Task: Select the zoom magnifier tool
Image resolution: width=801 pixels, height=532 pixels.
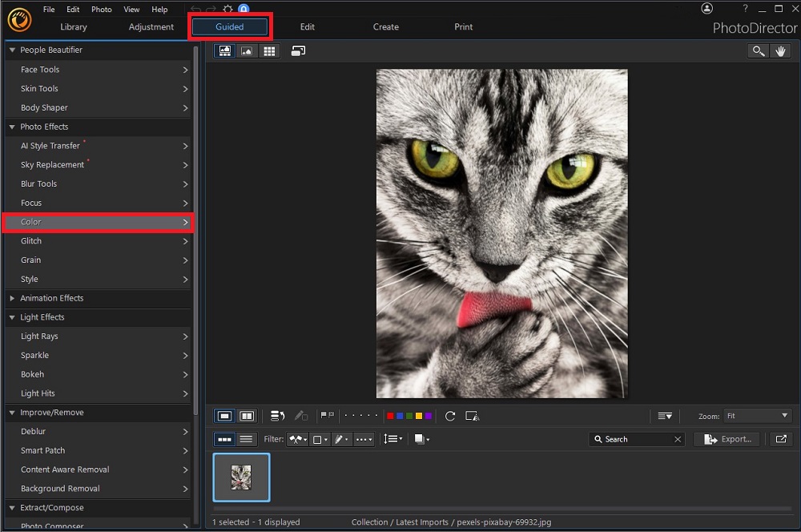Action: 758,50
